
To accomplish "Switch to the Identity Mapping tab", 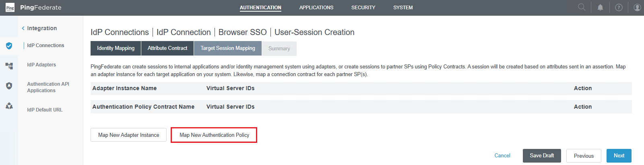I will click(x=116, y=48).
